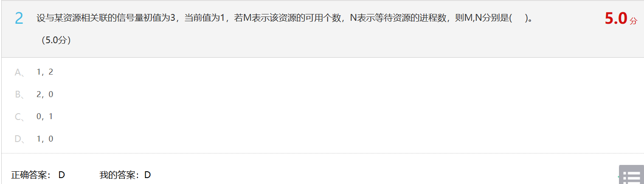Choose the answer text "1, 2"
The image size is (644, 184).
pos(45,72)
